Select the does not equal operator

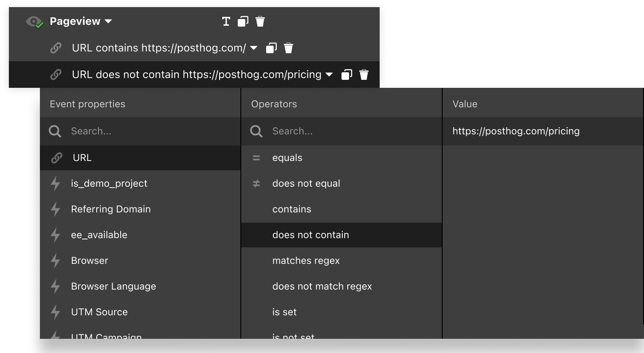pos(342,184)
